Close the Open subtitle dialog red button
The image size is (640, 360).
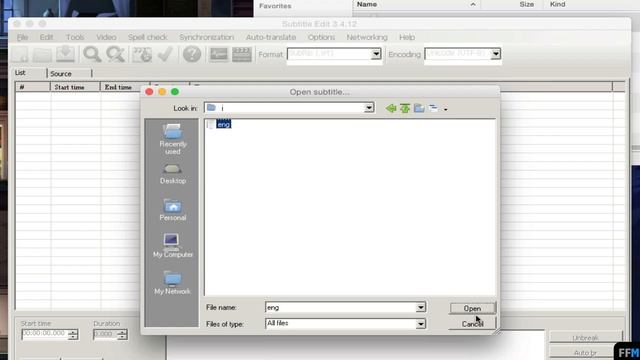coord(149,92)
